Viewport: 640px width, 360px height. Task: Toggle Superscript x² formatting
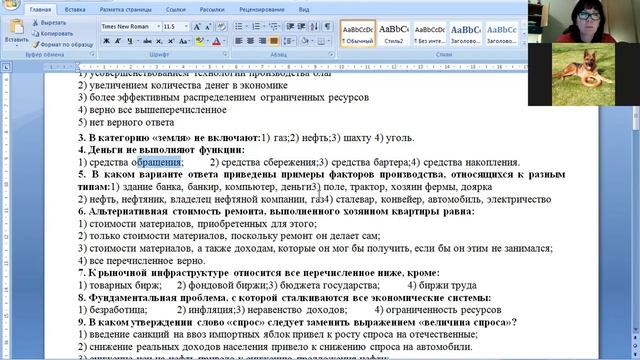171,41
